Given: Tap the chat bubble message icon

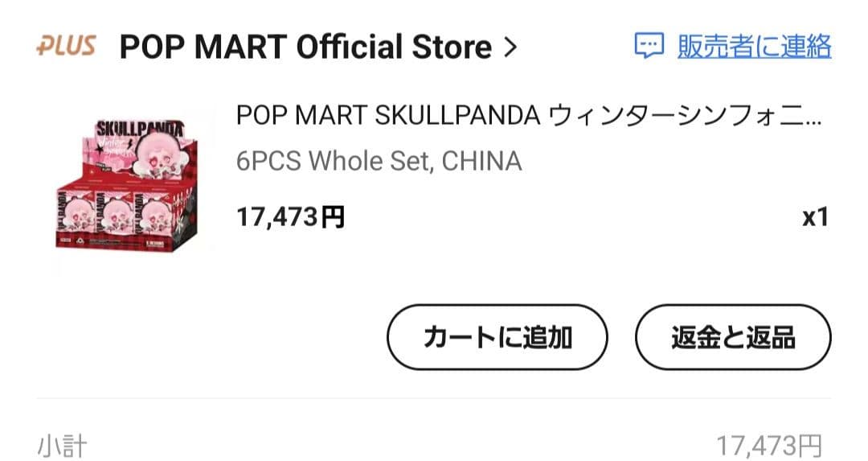Looking at the screenshot, I should coord(649,46).
